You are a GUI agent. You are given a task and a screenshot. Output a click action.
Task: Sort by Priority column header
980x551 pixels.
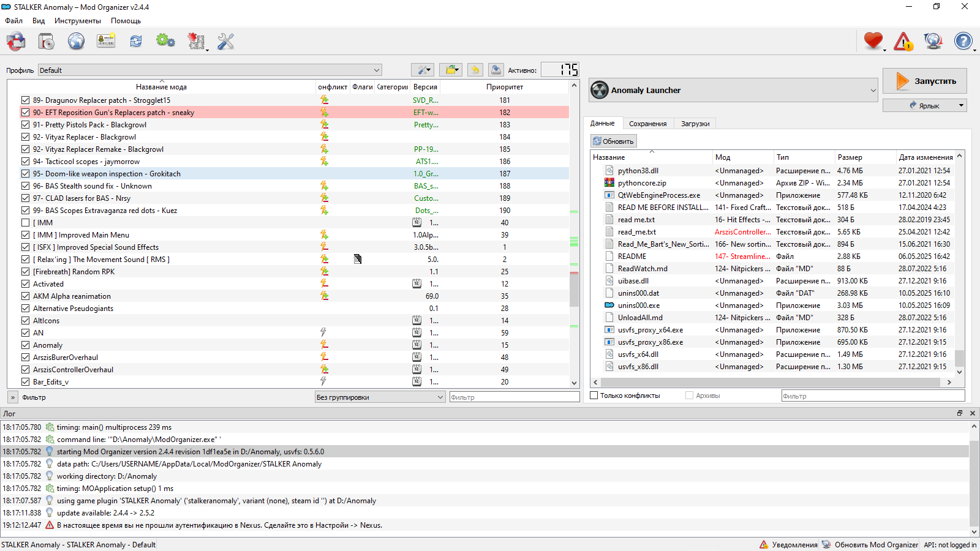tap(505, 87)
